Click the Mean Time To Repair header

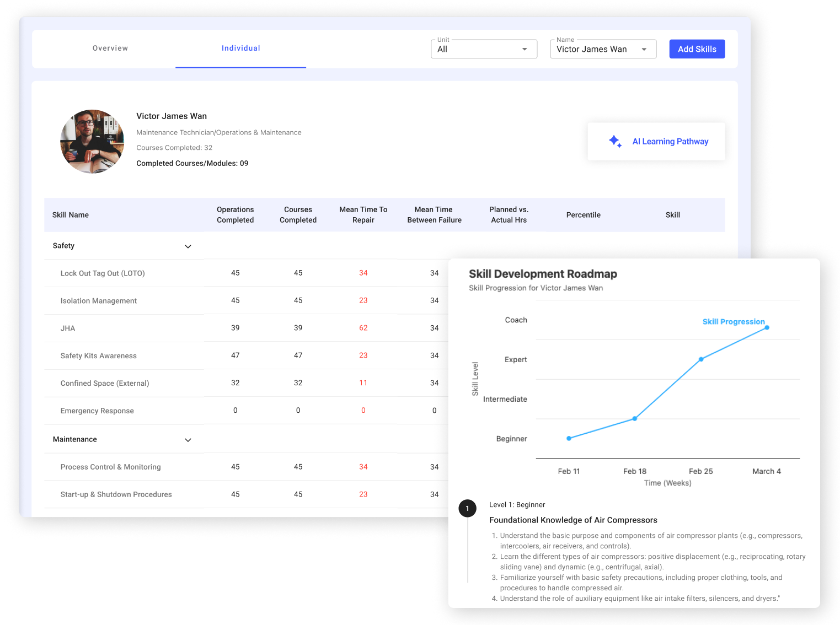[x=363, y=215]
